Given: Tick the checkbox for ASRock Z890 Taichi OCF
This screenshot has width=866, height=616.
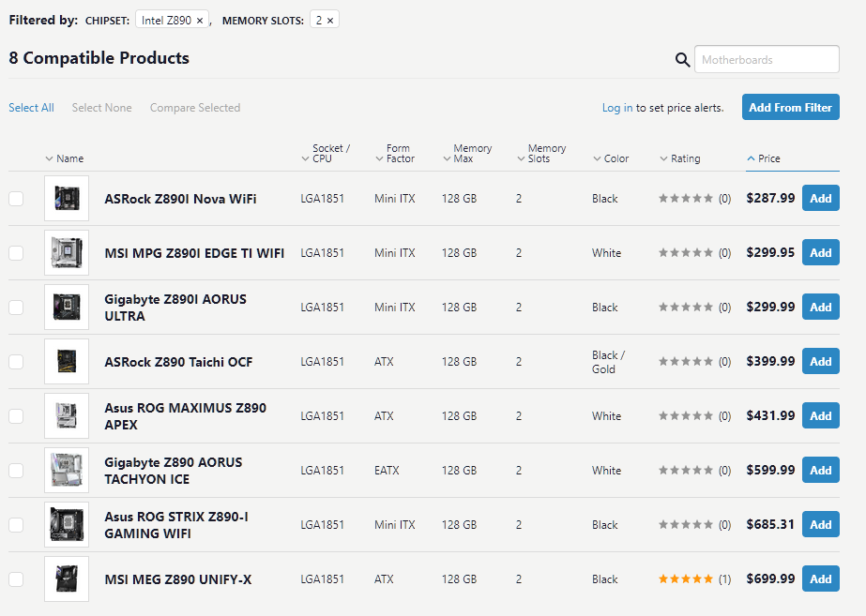Looking at the screenshot, I should pyautogui.click(x=16, y=362).
